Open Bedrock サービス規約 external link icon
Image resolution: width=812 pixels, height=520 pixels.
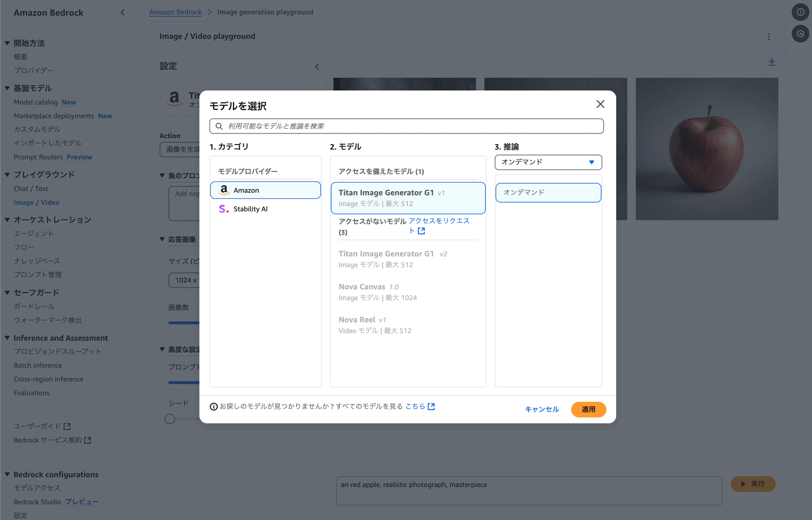pyautogui.click(x=88, y=440)
